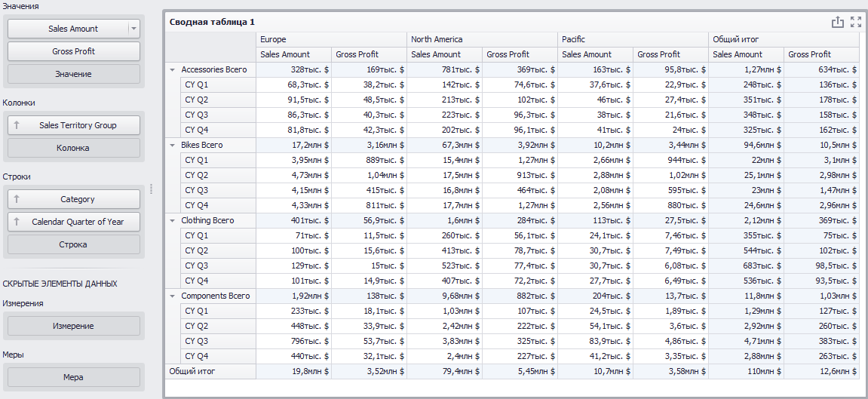Viewport: 868px width, 399px height.
Task: Select the CY Q1 row under Accessories
Action: [x=218, y=85]
